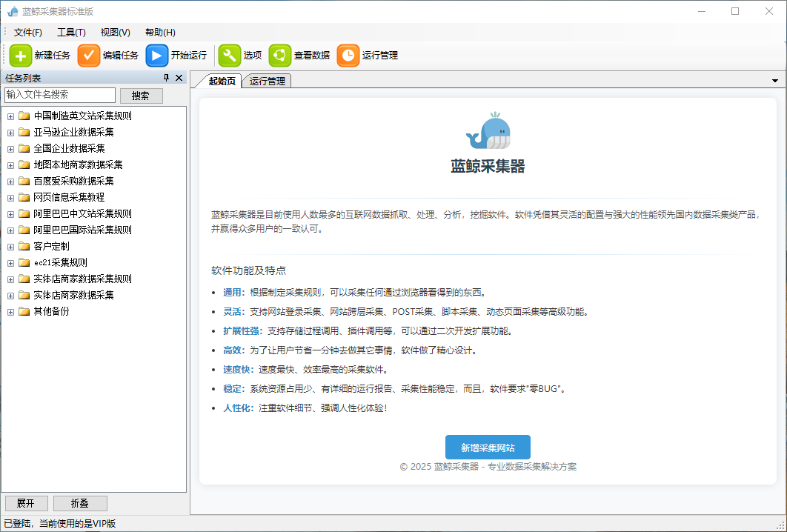Image resolution: width=787 pixels, height=532 pixels.
Task: Open the 帮助(H) menu
Action: 160,32
